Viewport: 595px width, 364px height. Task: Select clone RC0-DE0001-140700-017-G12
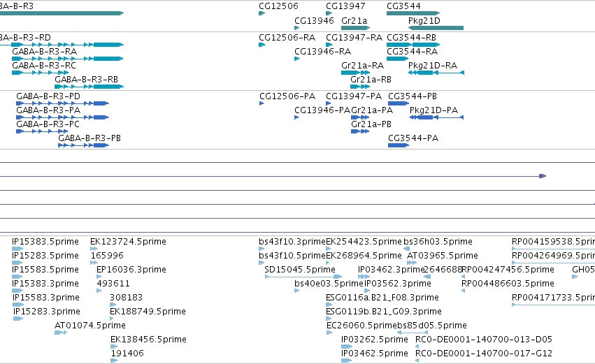[x=484, y=354]
